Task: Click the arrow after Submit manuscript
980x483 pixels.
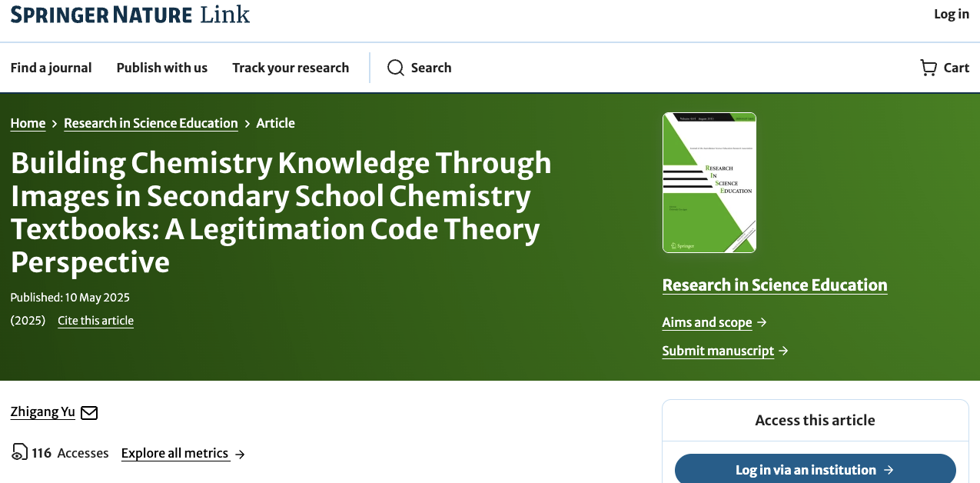Action: point(783,351)
